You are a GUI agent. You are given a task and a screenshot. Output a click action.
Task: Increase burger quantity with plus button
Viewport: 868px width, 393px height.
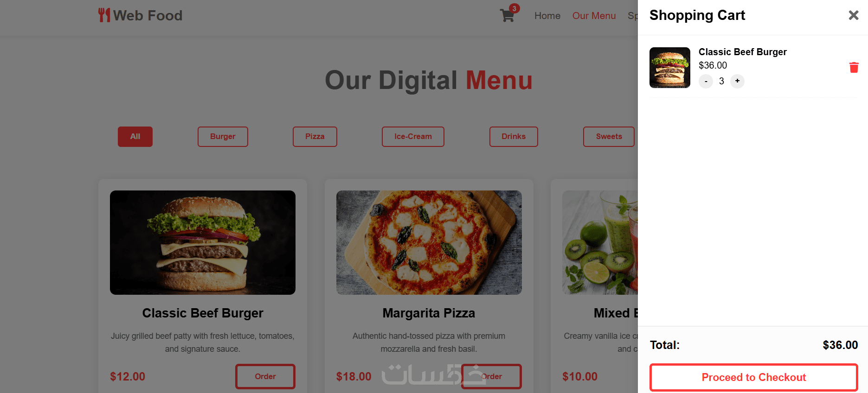point(737,81)
